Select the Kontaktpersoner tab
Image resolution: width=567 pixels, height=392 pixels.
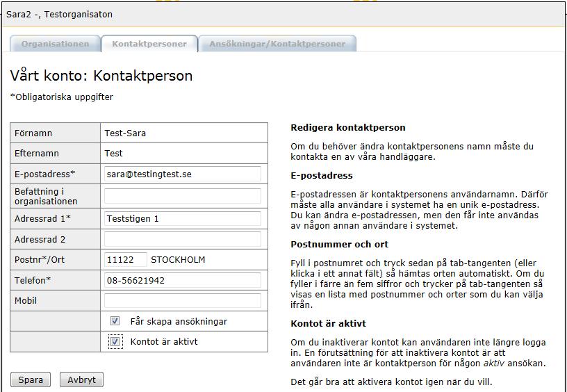pos(149,44)
